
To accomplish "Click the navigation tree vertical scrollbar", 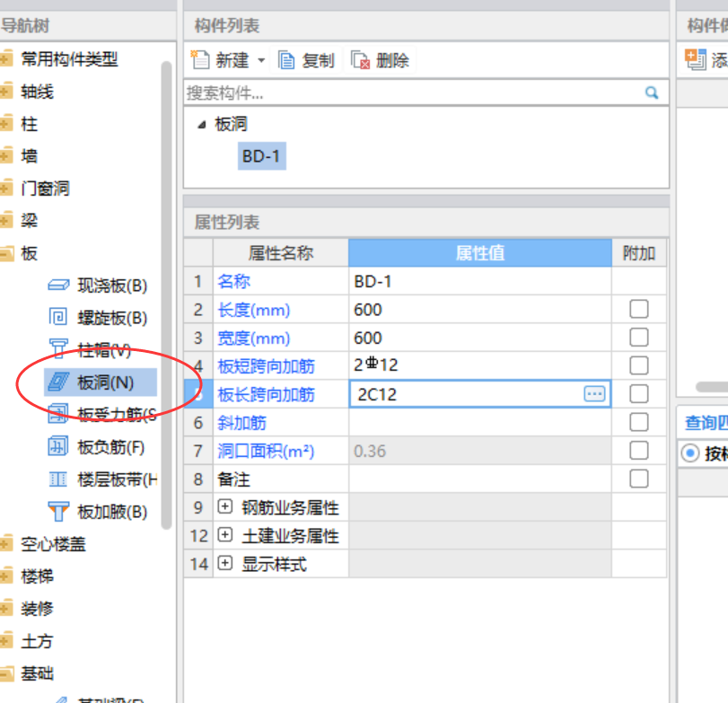I will [166, 294].
